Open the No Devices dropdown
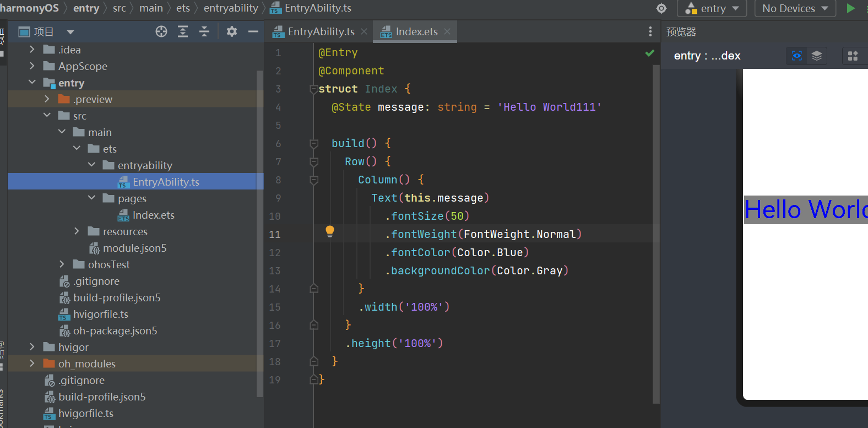The width and height of the screenshot is (868, 428). 795,8
